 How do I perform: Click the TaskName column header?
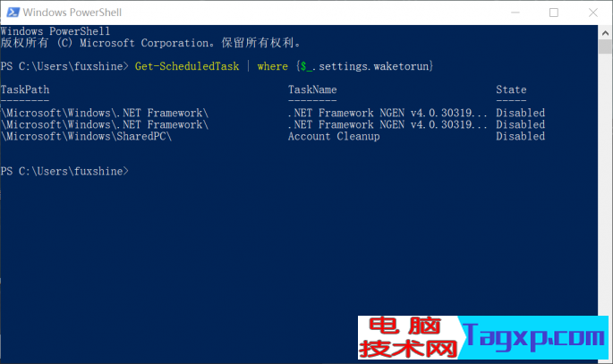pos(312,90)
